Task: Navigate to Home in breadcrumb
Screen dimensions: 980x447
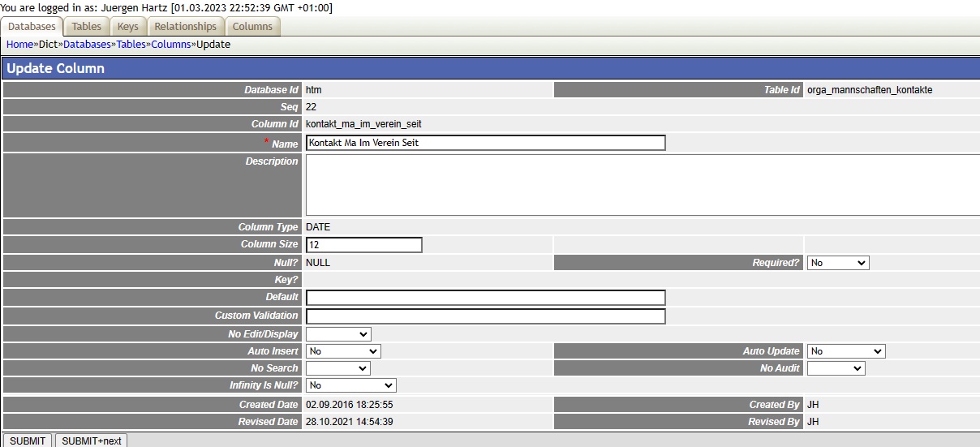Action: 19,45
